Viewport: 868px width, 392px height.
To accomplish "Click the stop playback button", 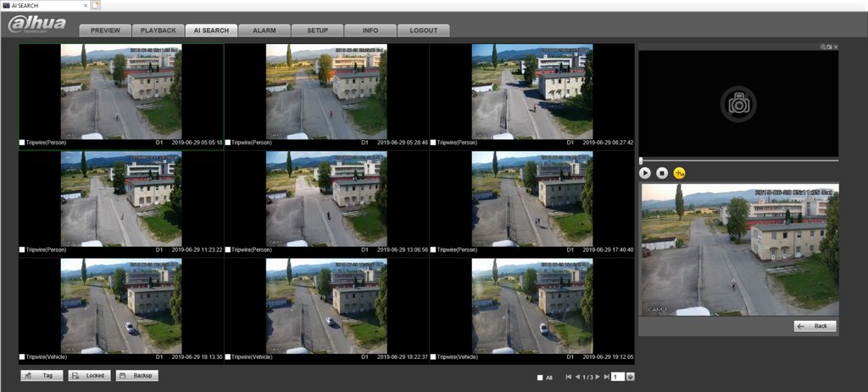I will pos(662,172).
